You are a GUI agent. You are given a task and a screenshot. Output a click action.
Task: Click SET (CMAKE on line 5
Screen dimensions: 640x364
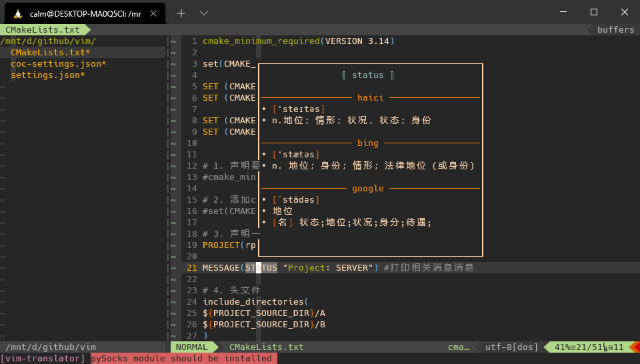tap(229, 87)
